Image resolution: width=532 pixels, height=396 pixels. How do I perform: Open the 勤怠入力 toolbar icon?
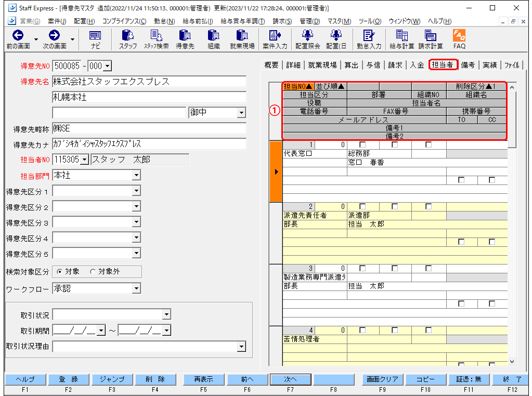(369, 39)
